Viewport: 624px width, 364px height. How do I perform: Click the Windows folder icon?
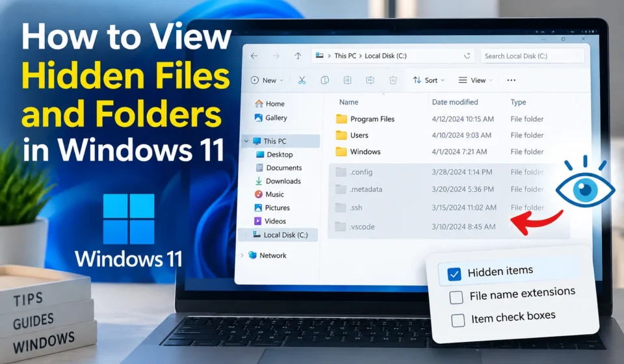[x=341, y=151]
